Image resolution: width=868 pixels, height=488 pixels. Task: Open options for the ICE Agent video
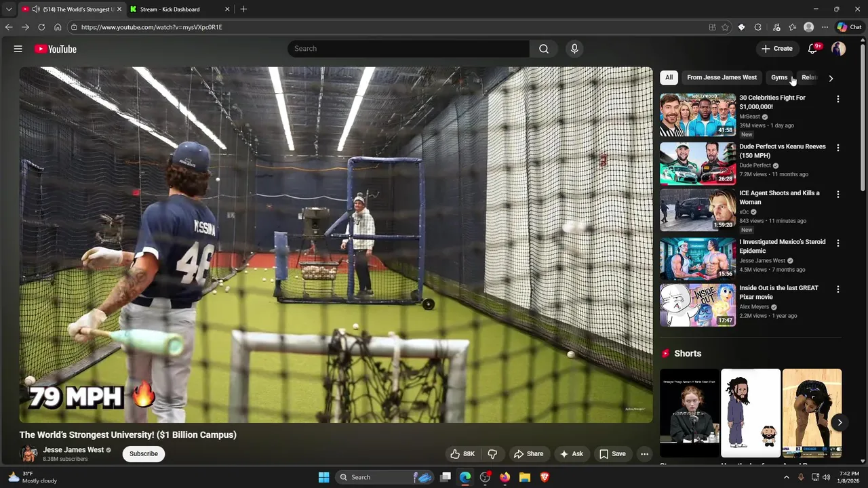click(x=838, y=195)
